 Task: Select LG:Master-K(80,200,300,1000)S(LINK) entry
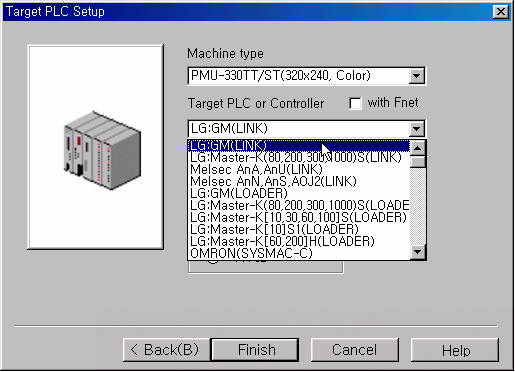tap(299, 158)
